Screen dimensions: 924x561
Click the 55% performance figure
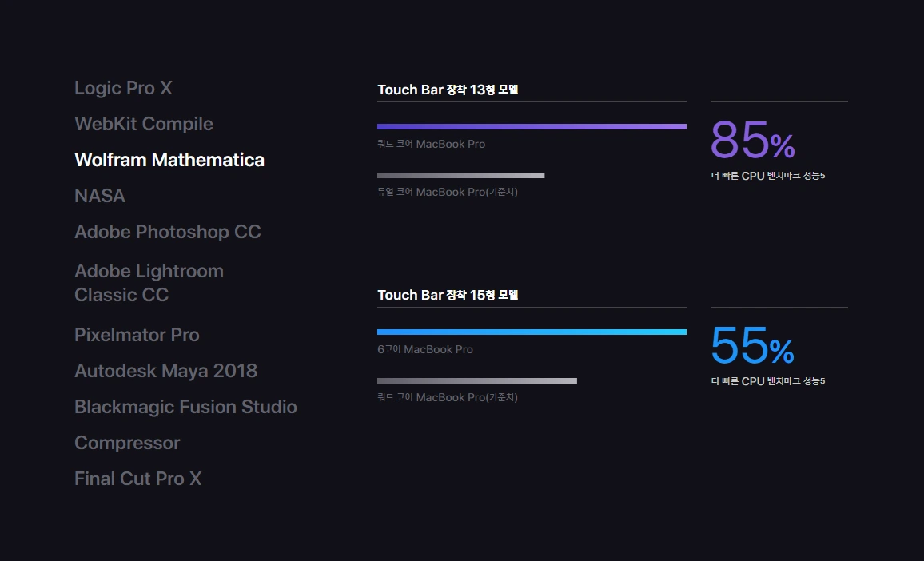[x=752, y=346]
